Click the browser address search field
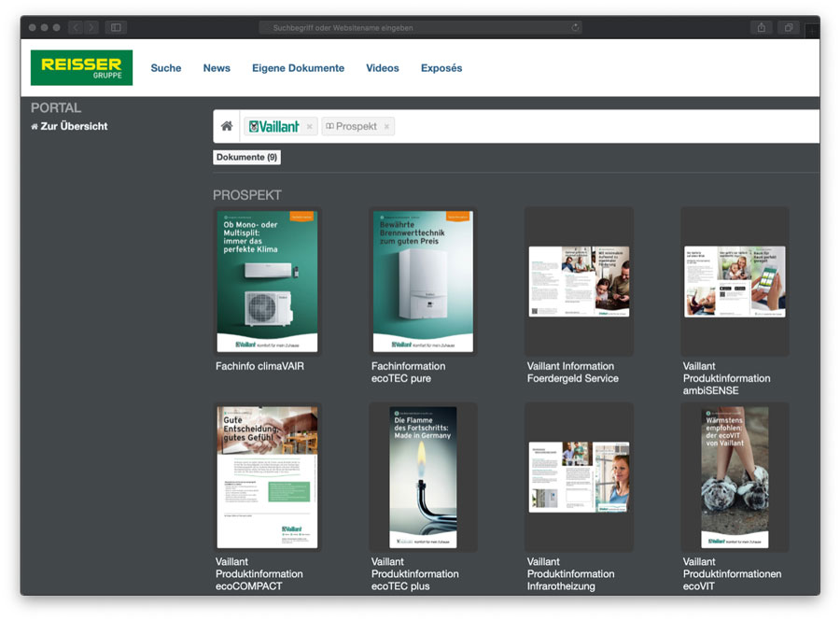 (x=421, y=27)
